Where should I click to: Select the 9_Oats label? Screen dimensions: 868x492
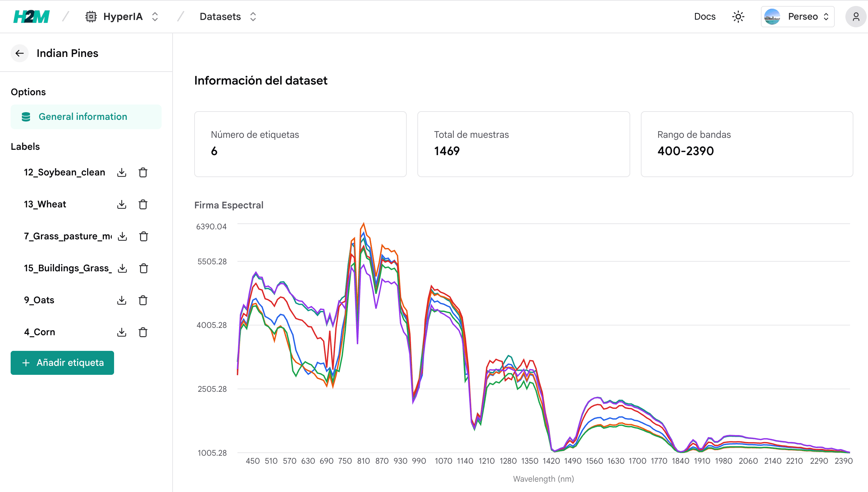click(x=39, y=300)
